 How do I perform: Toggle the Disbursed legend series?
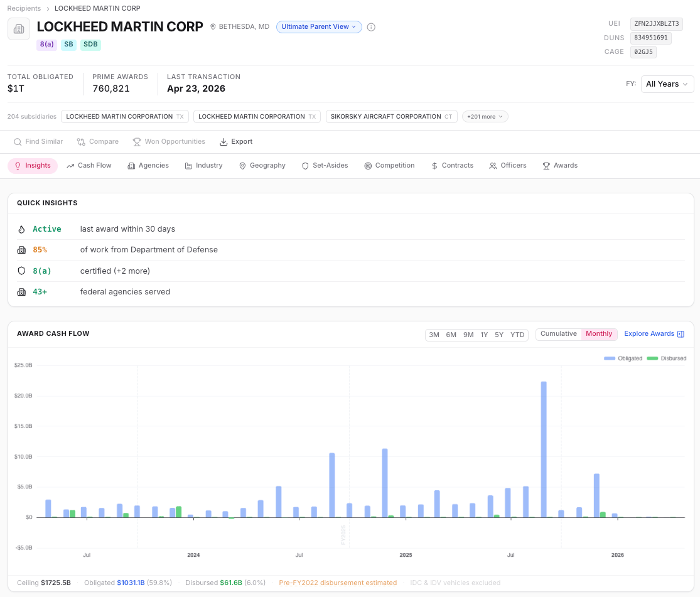pos(667,358)
